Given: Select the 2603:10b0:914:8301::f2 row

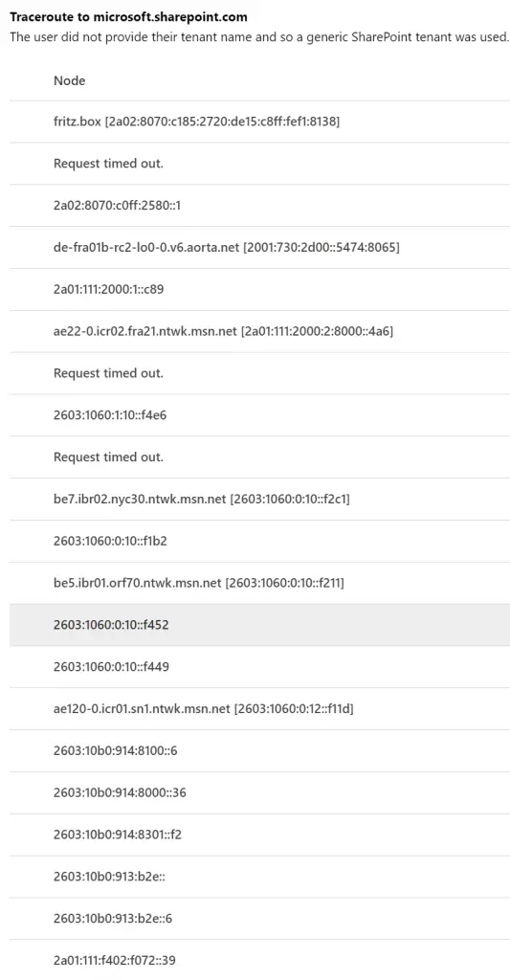Looking at the screenshot, I should (x=259, y=835).
